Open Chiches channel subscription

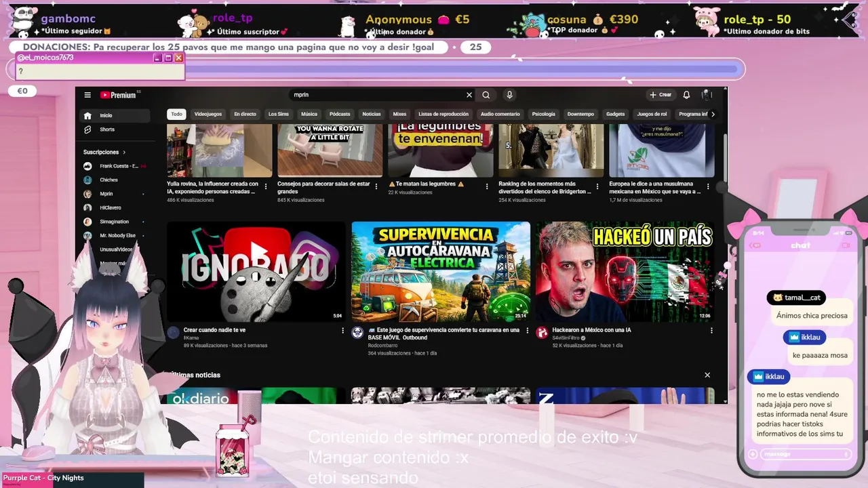pyautogui.click(x=114, y=180)
